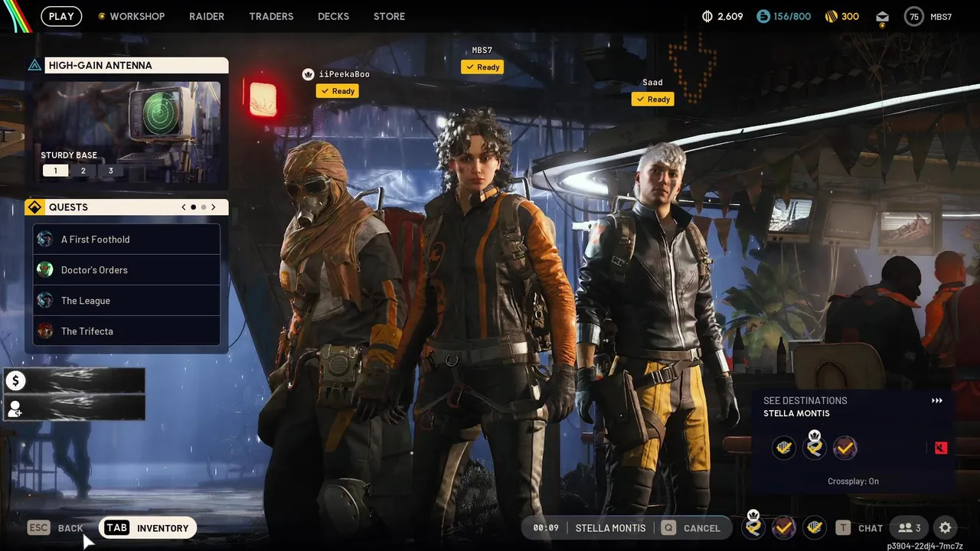This screenshot has width=980, height=551.
Task: Click the yellow striped currency icon beside 300
Action: (x=831, y=16)
